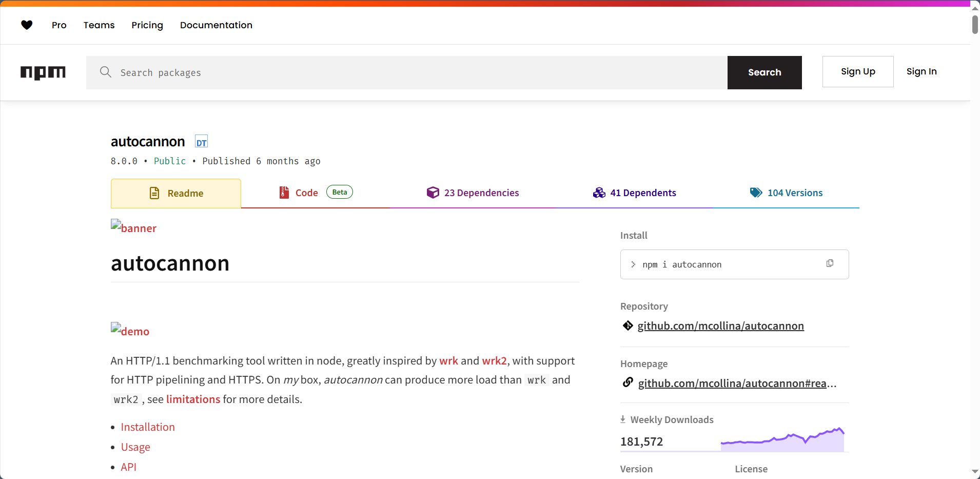Open the truncated homepage autocannon#rea link
The image size is (980, 479).
click(x=737, y=384)
